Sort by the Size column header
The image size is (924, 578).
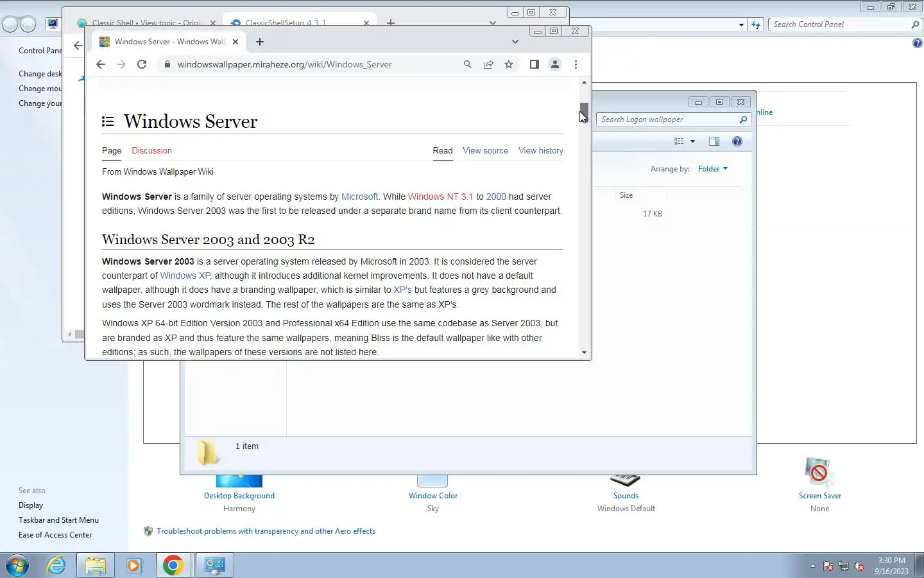pyautogui.click(x=641, y=195)
